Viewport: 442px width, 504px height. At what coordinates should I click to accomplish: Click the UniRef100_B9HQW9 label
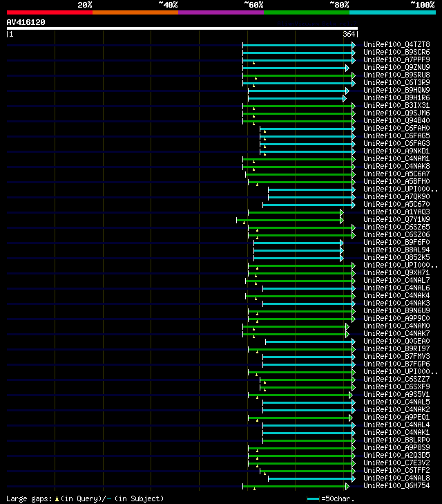tap(396, 90)
